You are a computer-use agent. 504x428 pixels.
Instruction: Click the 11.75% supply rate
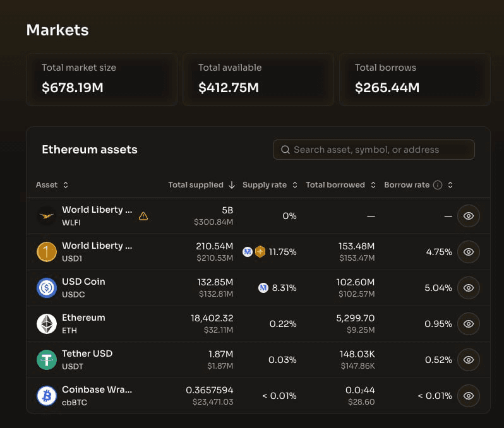pos(282,252)
